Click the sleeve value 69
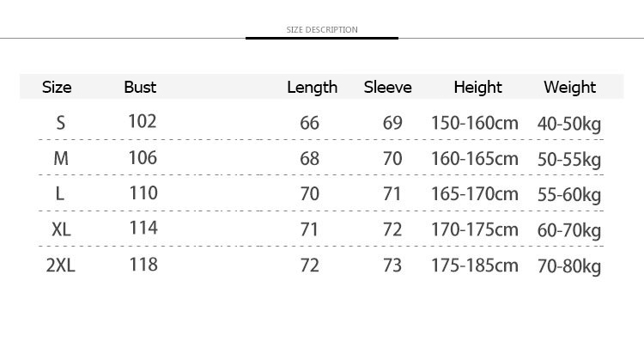The image size is (644, 354). coord(392,123)
